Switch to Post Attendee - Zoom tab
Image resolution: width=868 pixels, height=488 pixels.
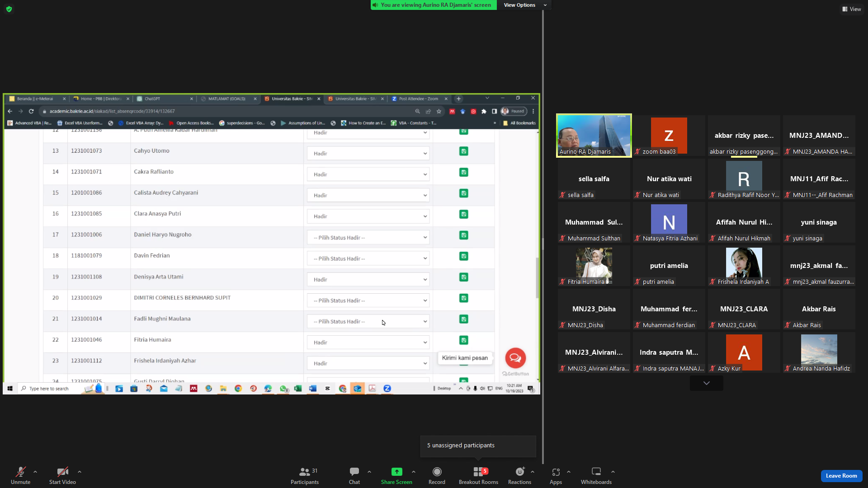click(420, 99)
